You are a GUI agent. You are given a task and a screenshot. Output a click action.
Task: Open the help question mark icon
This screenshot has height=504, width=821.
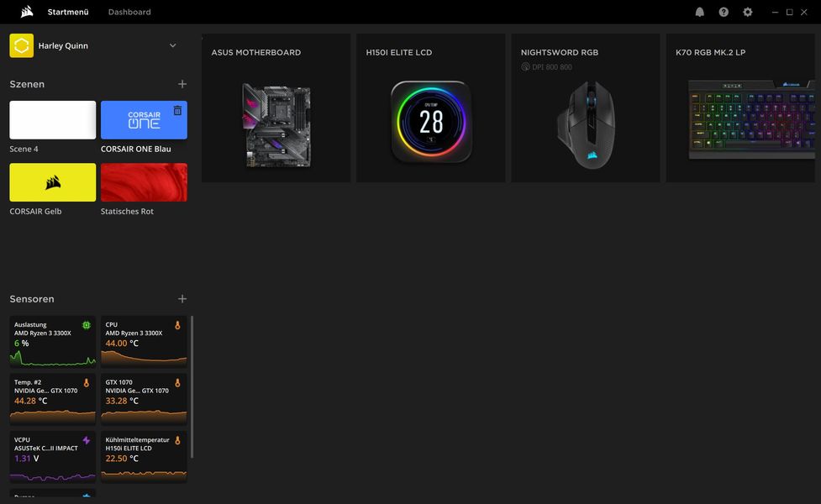pos(724,12)
